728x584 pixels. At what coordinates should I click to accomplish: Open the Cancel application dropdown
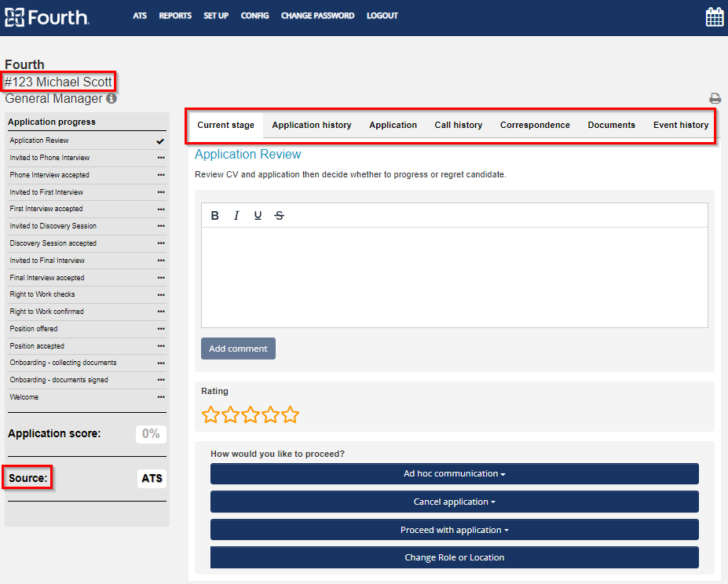coord(454,502)
